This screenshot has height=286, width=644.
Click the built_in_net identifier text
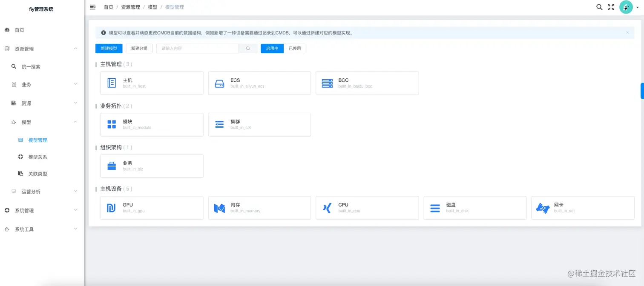[564, 211]
